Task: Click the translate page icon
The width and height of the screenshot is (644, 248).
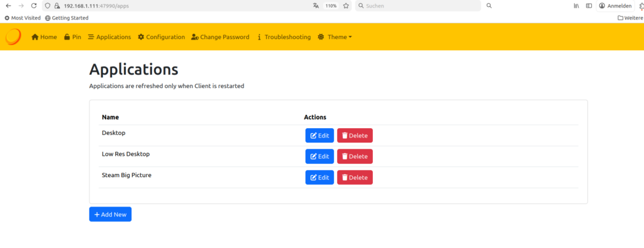Action: [x=316, y=6]
